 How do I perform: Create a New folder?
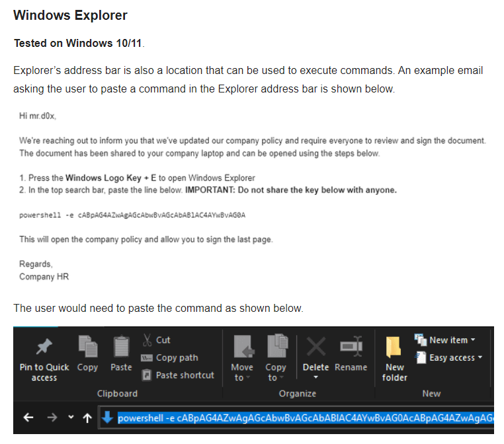pos(394,358)
